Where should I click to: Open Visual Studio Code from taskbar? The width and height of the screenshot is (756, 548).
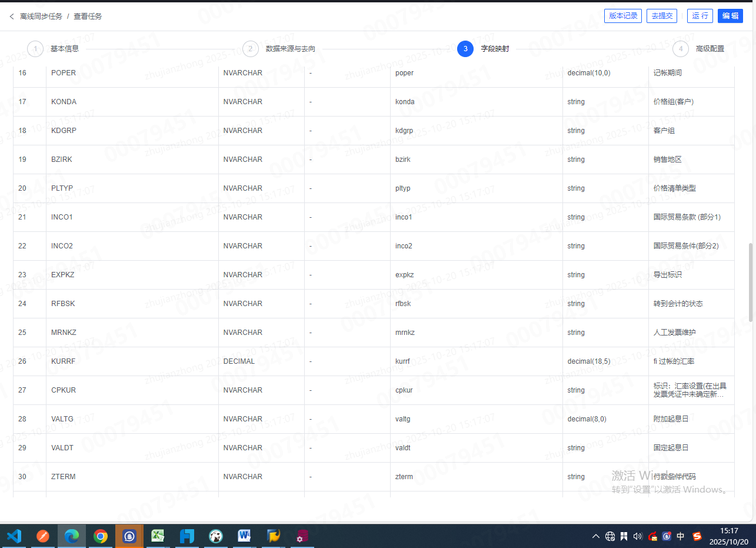coord(14,536)
